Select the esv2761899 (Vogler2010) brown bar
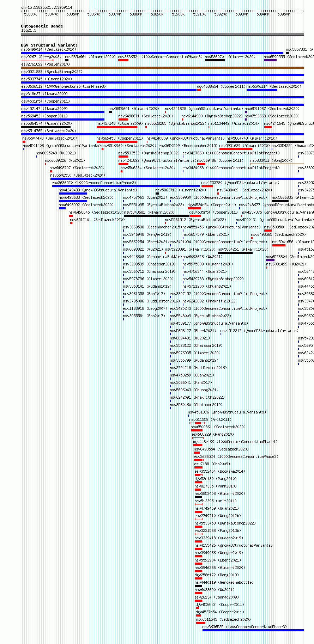Viewport: 314px width, 644px height. tap(162, 68)
